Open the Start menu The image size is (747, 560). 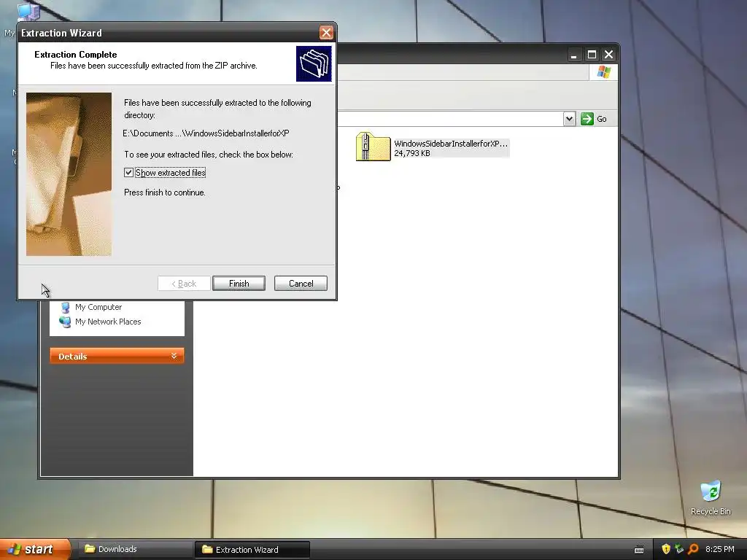(35, 549)
